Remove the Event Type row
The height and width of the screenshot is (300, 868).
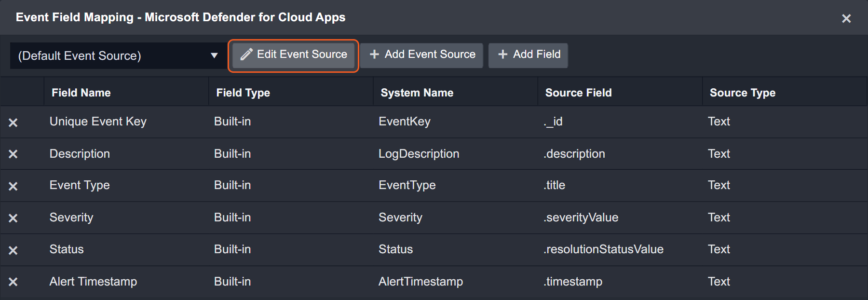point(13,186)
